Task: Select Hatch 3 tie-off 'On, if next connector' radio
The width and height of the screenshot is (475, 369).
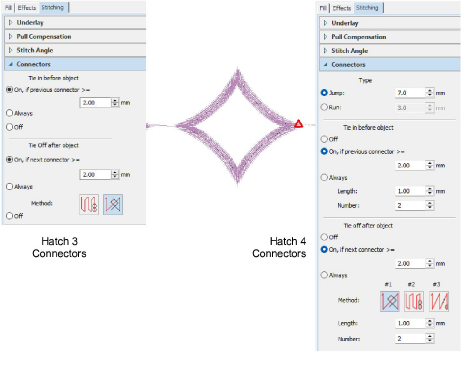Action: coord(10,160)
